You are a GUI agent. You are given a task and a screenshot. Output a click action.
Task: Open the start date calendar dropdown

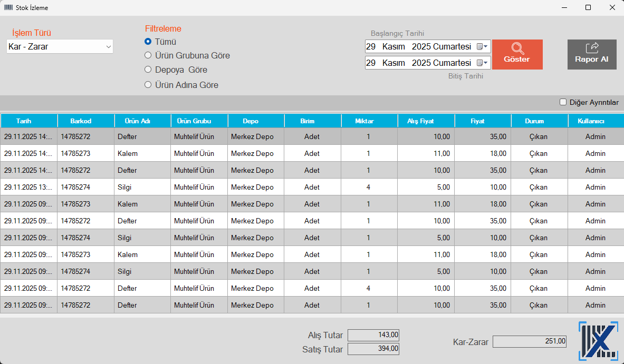pos(482,47)
